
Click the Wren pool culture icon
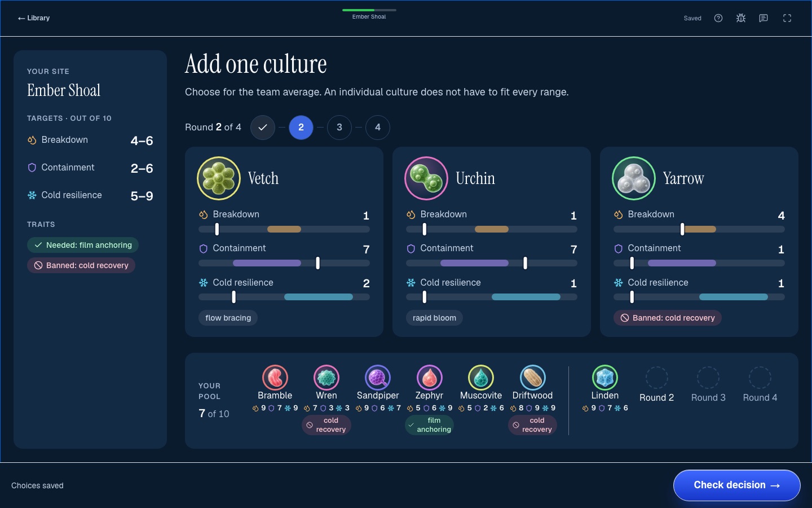326,378
